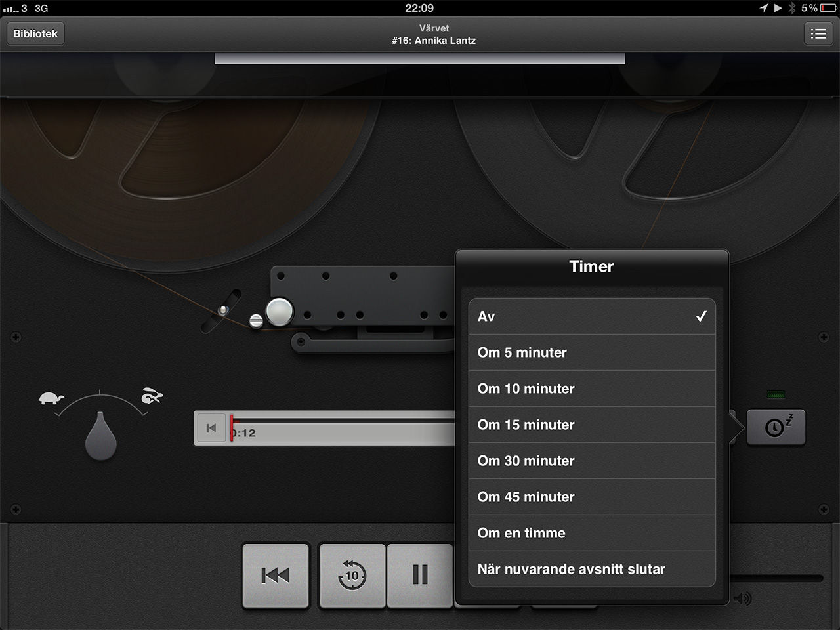Click the playback speed knob
The image size is (840, 630).
pos(100,436)
